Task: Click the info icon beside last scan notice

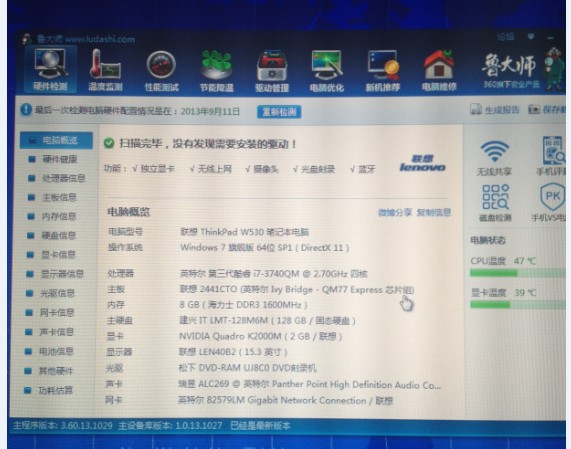Action: [26, 109]
